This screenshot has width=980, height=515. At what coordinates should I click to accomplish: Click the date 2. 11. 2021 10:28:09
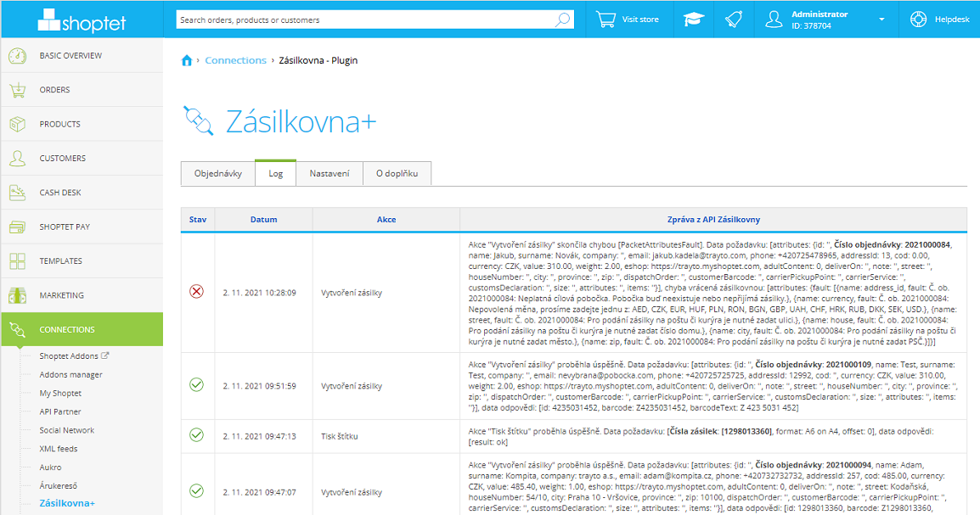[x=259, y=293]
